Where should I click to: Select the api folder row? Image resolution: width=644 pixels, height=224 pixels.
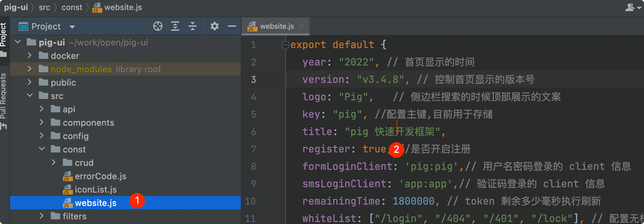125,109
